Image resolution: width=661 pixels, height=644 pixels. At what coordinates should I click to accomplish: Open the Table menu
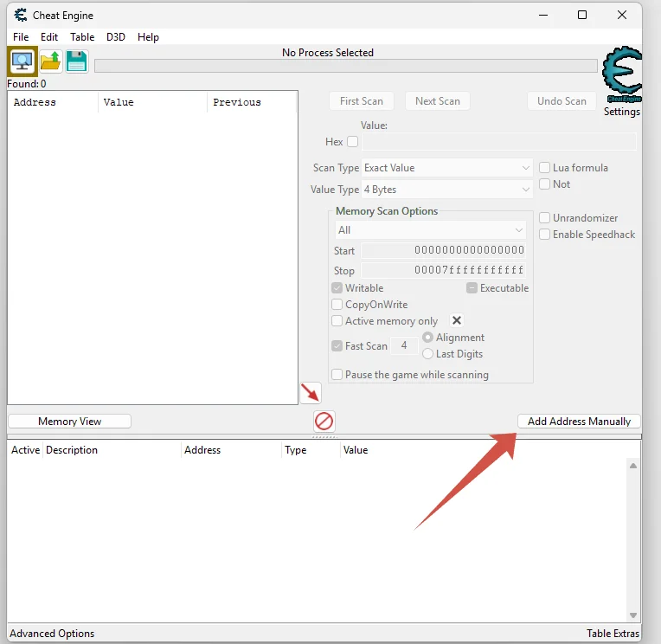(82, 37)
